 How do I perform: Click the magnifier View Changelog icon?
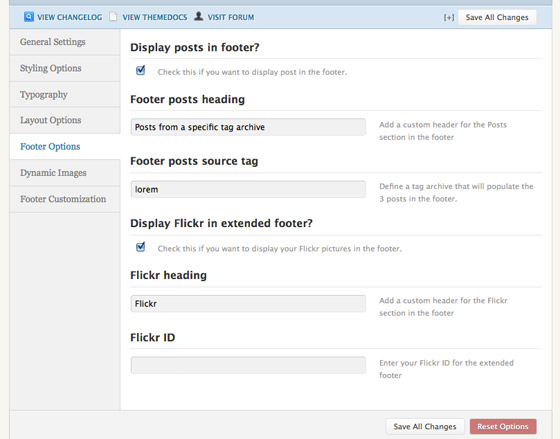click(29, 17)
